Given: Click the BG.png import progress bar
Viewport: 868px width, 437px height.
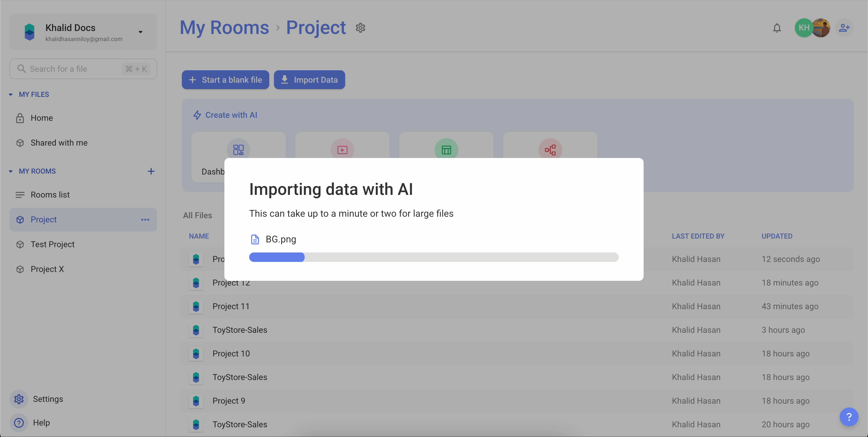Looking at the screenshot, I should (x=434, y=257).
